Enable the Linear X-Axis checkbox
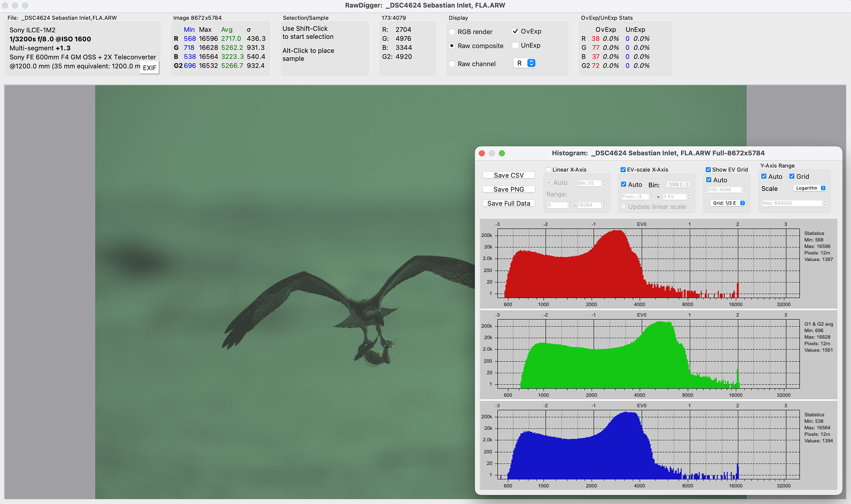 [548, 169]
